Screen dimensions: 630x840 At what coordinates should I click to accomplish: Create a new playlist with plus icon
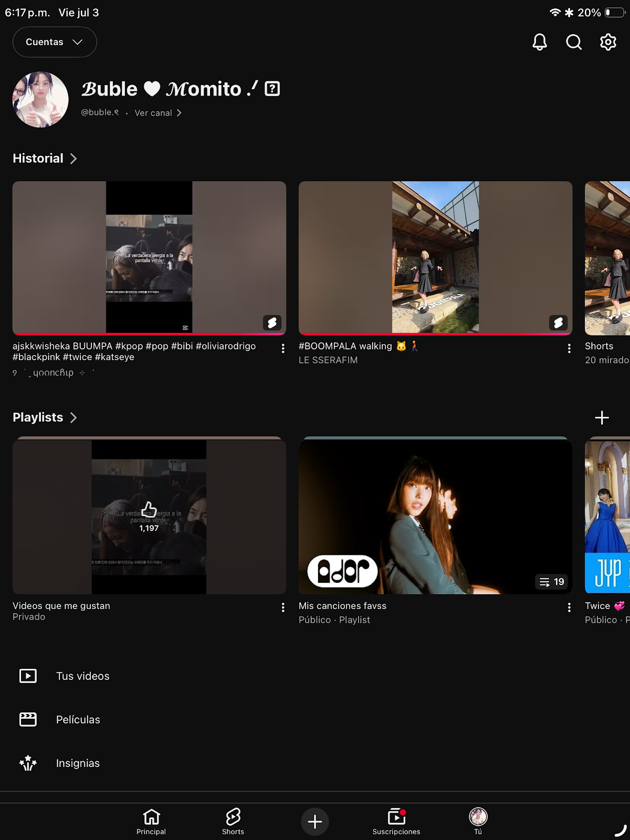tap(602, 418)
